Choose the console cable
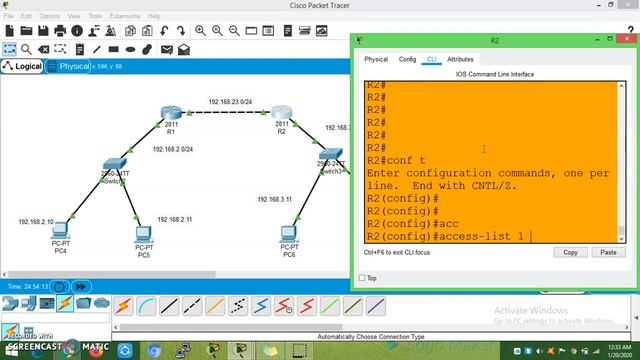 146,306
